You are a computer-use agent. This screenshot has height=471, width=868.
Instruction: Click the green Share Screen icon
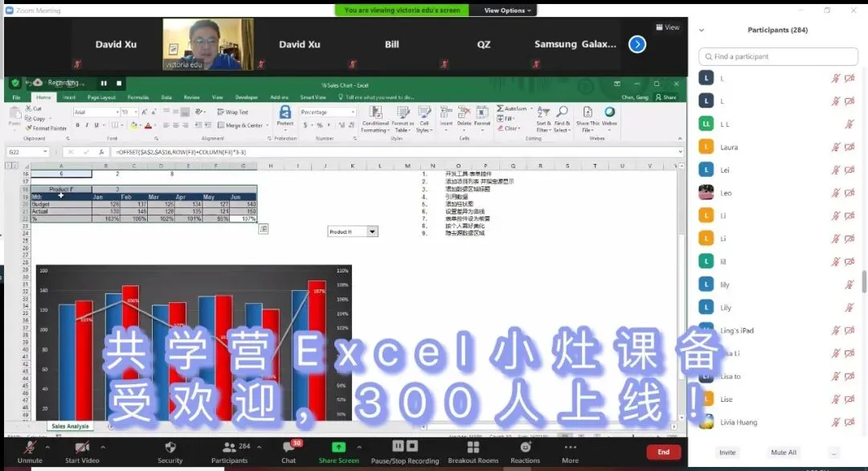[338, 447]
